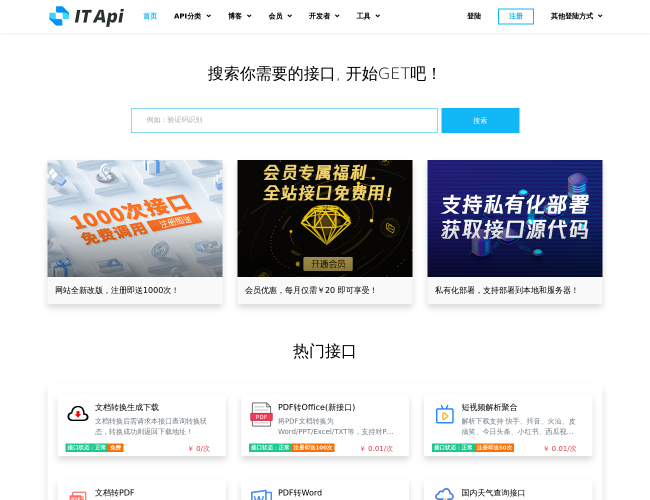Click description text of 短视频解析聚合

518,426
